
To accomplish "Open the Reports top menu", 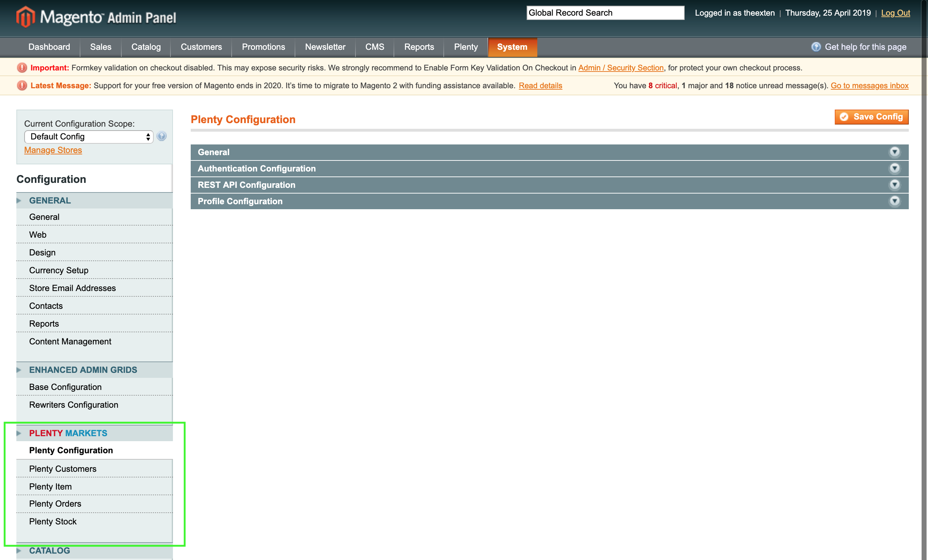I will (419, 47).
